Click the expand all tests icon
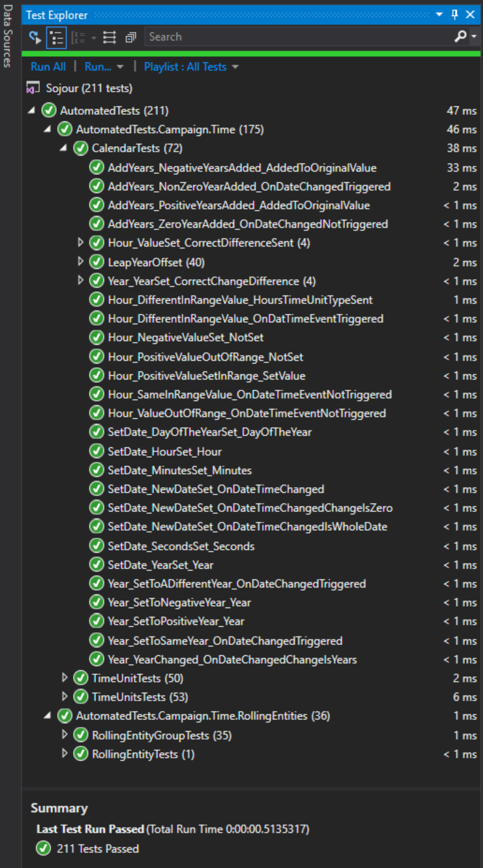The image size is (483, 868). (x=110, y=37)
